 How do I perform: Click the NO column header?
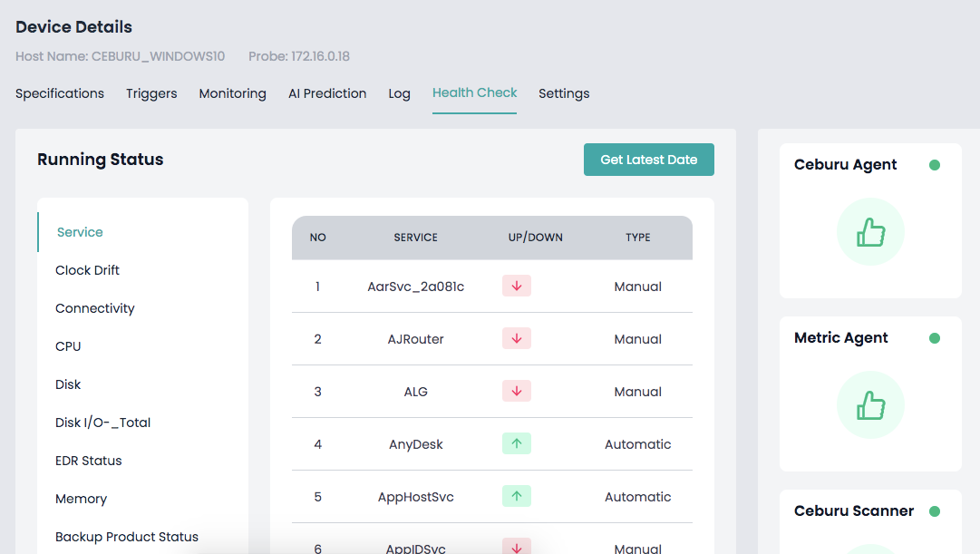[x=317, y=238]
